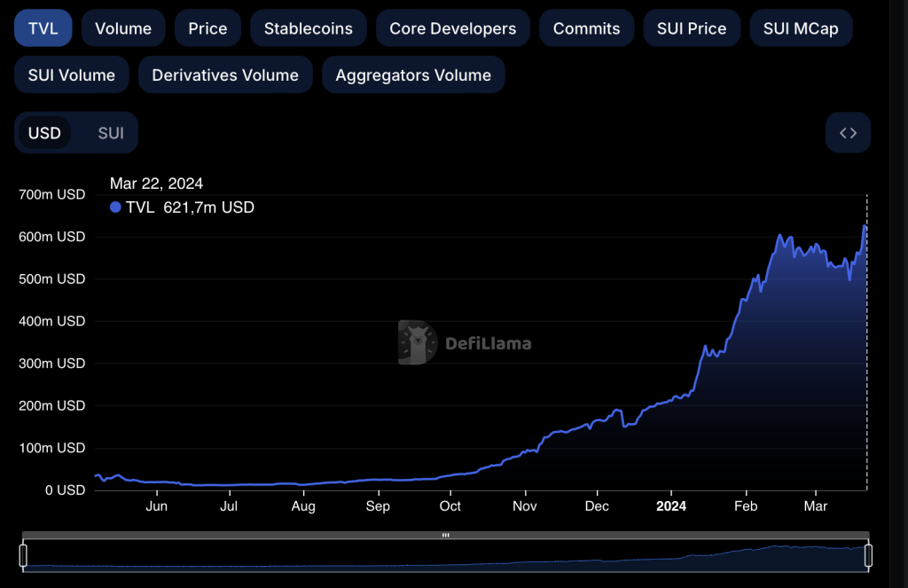
Task: Switch denomination to SUI
Action: (x=111, y=133)
